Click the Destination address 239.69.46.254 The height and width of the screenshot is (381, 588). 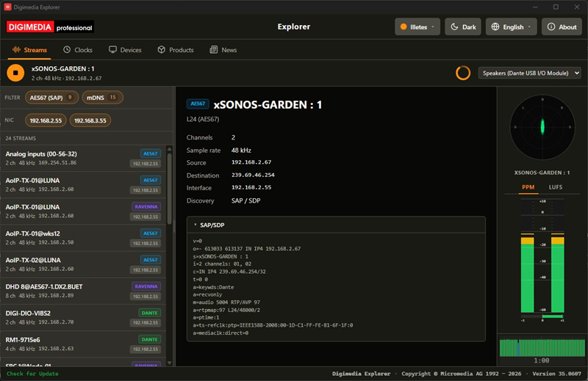(x=253, y=175)
